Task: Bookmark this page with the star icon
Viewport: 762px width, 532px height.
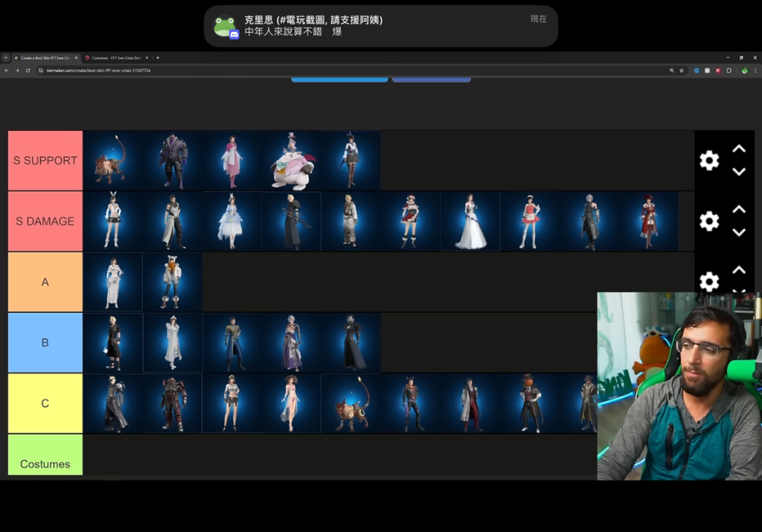Action: tap(682, 71)
